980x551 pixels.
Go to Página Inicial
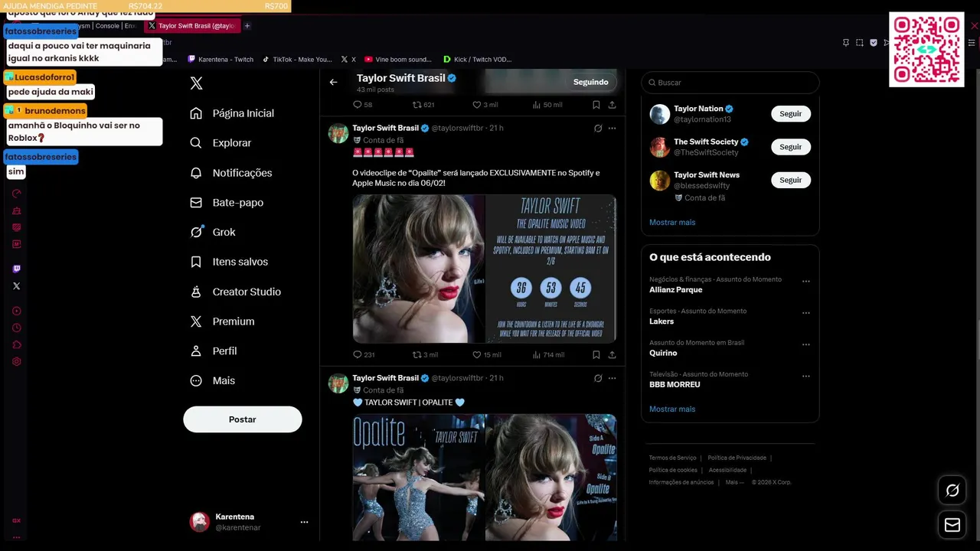232,113
